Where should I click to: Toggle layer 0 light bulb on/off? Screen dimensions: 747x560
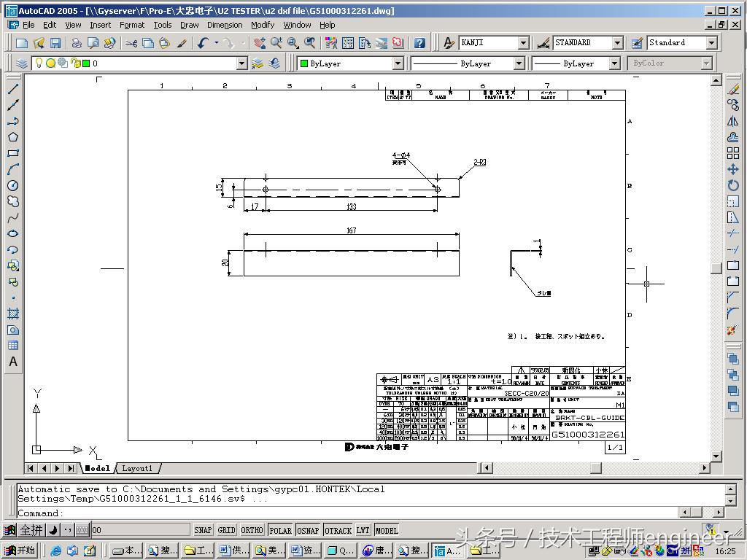[x=39, y=63]
